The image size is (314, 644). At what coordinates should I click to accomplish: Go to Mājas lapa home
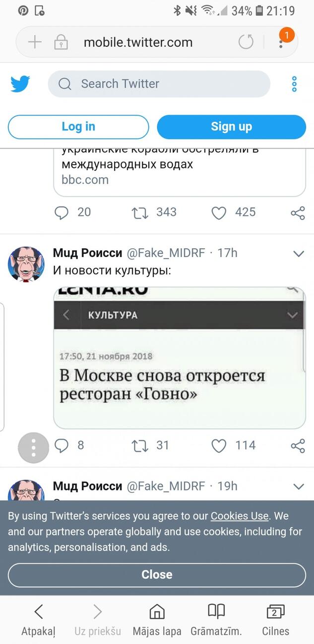pyautogui.click(x=157, y=619)
